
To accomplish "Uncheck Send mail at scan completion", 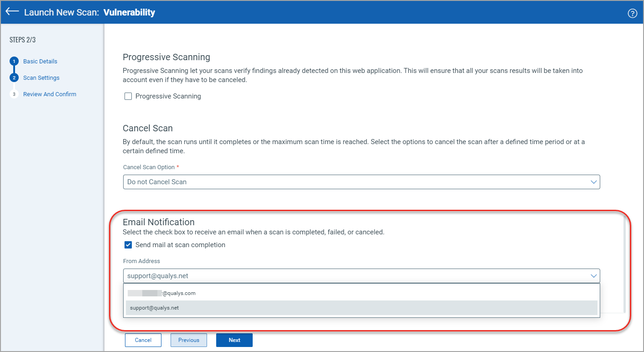I will tap(128, 245).
